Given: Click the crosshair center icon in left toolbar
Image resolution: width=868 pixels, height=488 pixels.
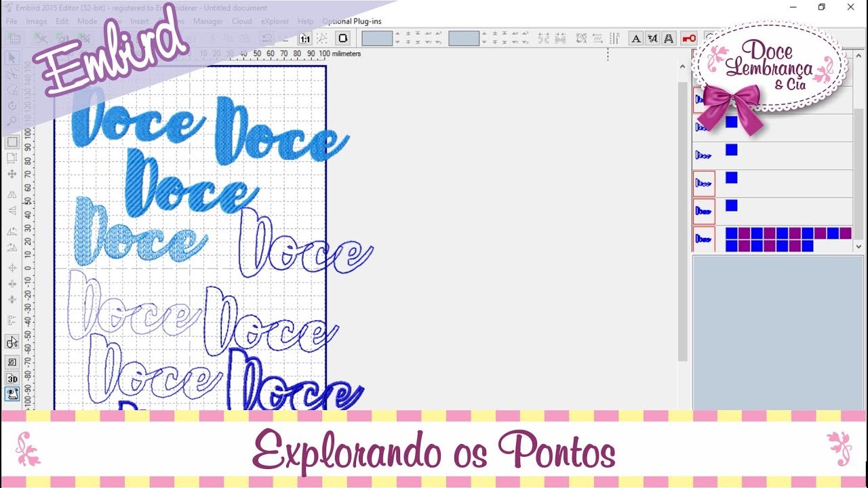Looking at the screenshot, I should pos(12,268).
